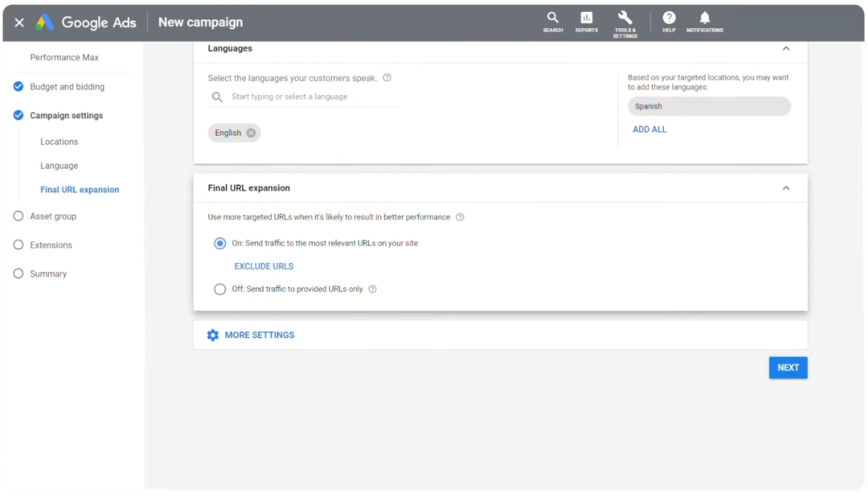Click the language search input field
The width and height of the screenshot is (868, 497).
click(303, 97)
